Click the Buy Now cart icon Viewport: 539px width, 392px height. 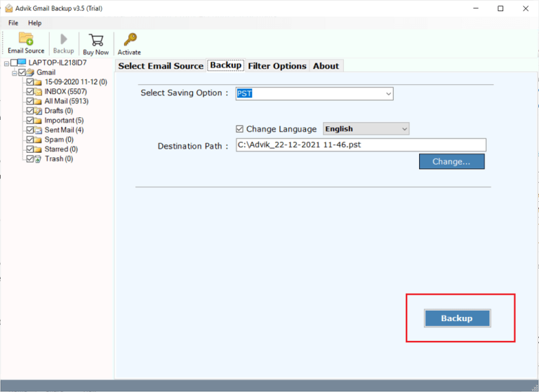tap(96, 39)
